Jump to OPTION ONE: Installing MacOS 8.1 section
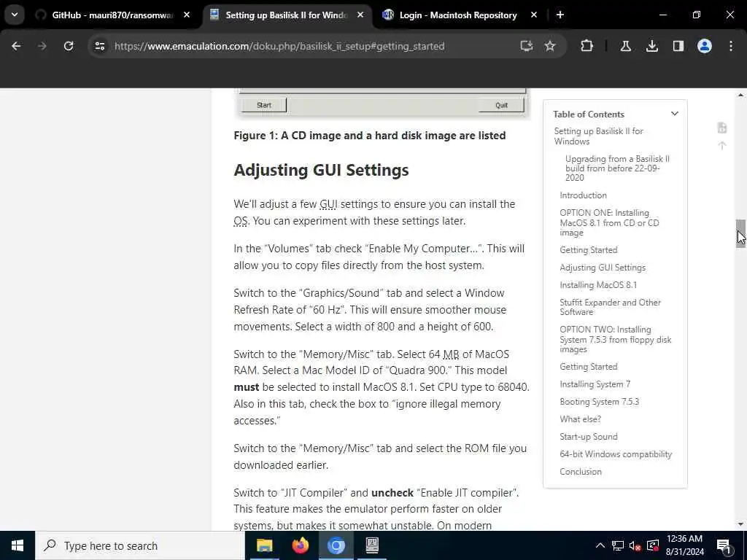 (609, 222)
